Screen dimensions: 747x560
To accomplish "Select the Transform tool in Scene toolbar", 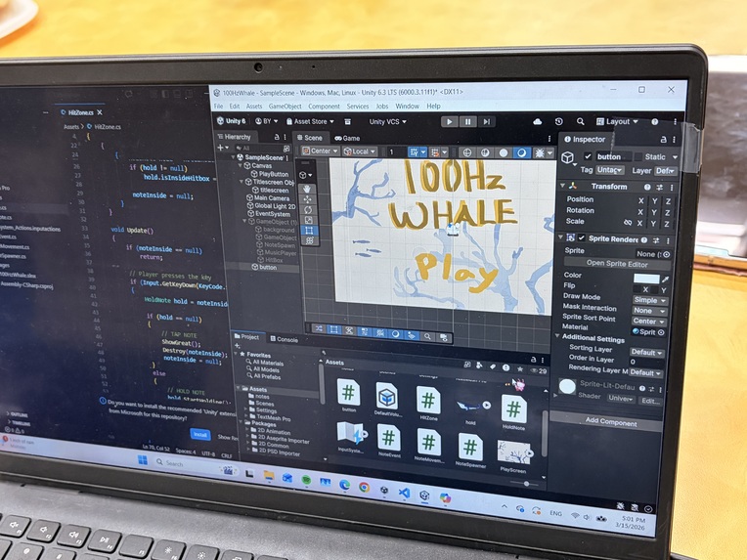I will [x=310, y=240].
